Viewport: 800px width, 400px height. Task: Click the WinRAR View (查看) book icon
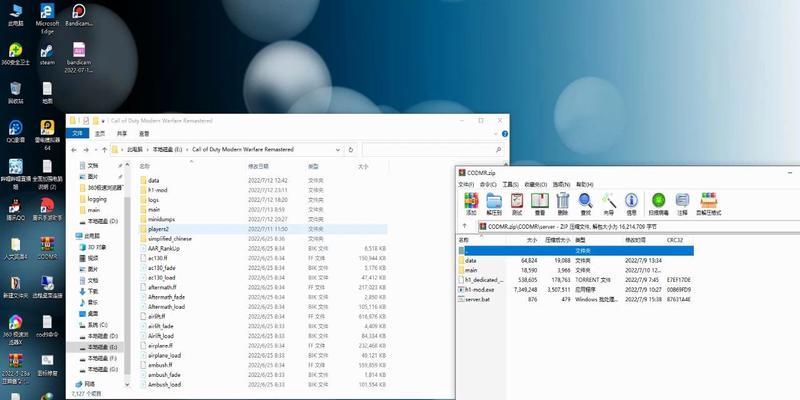click(x=539, y=201)
